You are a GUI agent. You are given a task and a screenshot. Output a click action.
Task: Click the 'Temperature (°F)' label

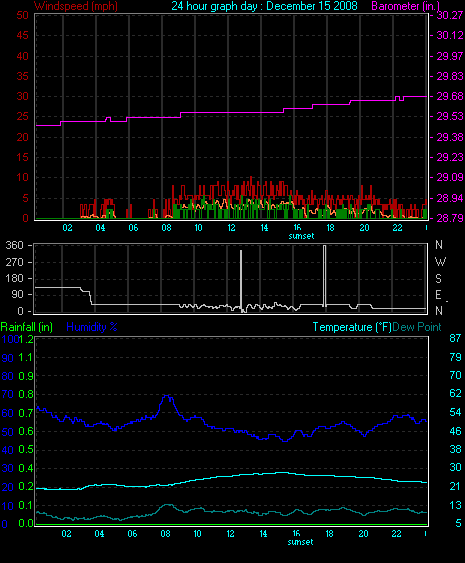pyautogui.click(x=352, y=327)
